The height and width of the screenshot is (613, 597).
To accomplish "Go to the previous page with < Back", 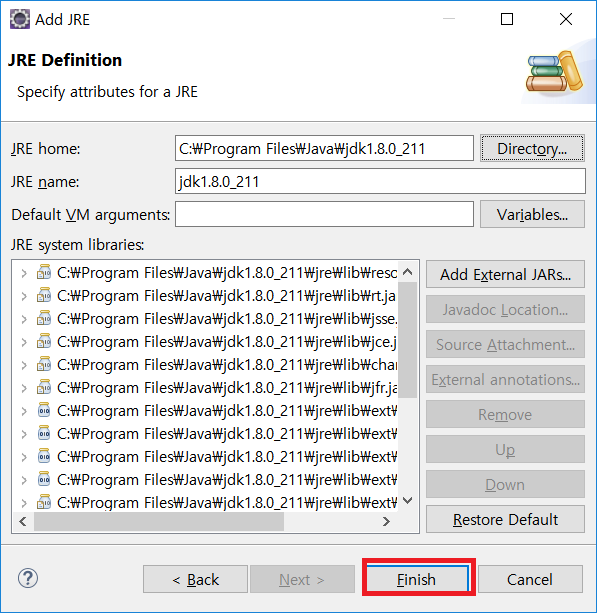I will tap(195, 579).
